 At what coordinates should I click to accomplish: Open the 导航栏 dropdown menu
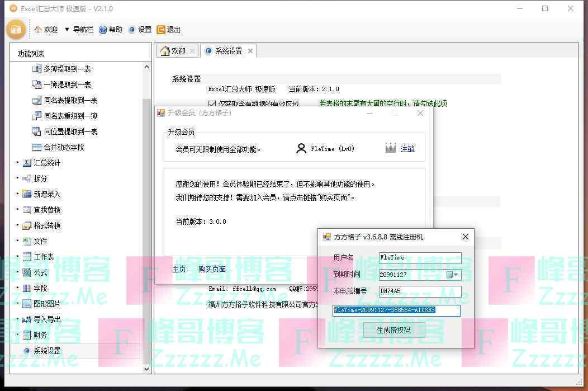coord(67,30)
